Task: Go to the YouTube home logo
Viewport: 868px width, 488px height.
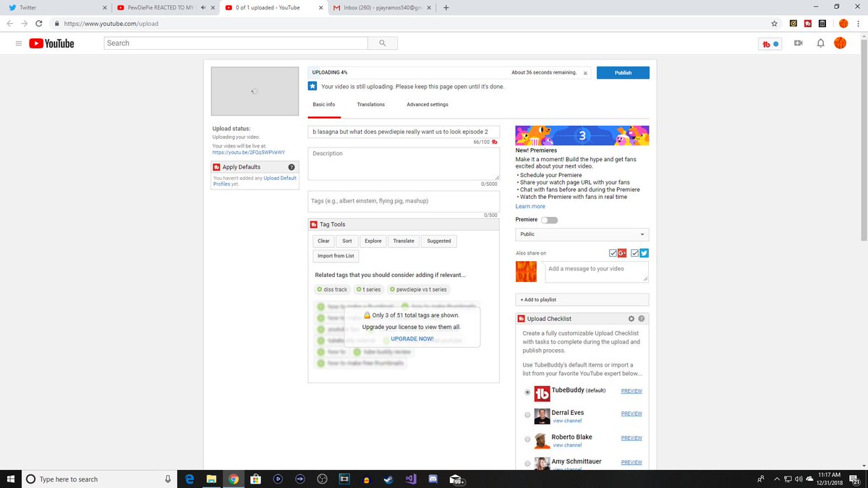Action: point(52,43)
